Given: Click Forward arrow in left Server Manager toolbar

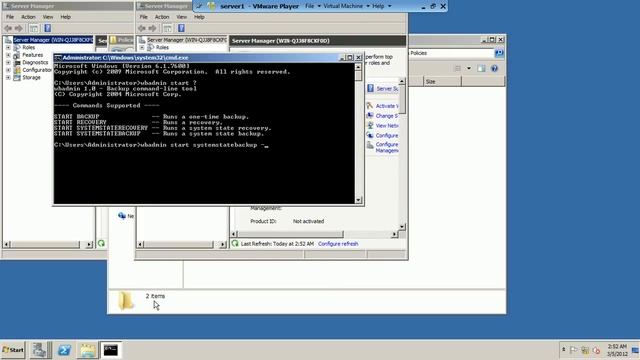Looking at the screenshot, I should 19,28.
